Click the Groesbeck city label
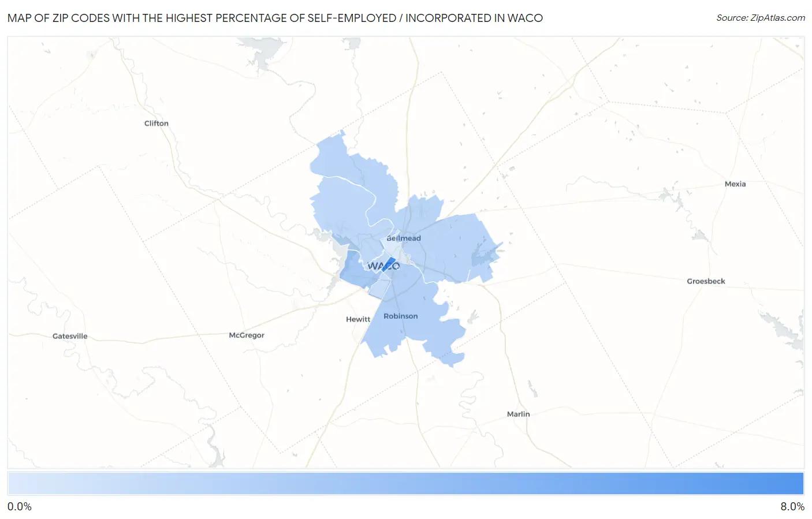 [x=706, y=281]
